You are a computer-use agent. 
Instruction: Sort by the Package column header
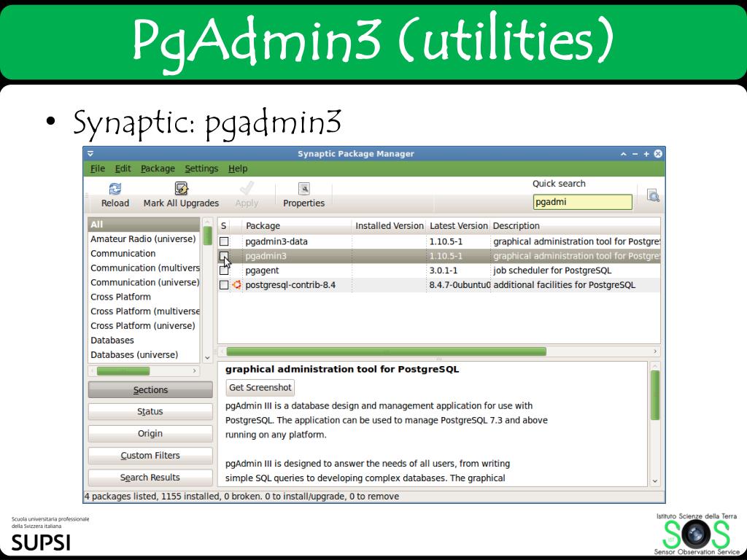296,226
